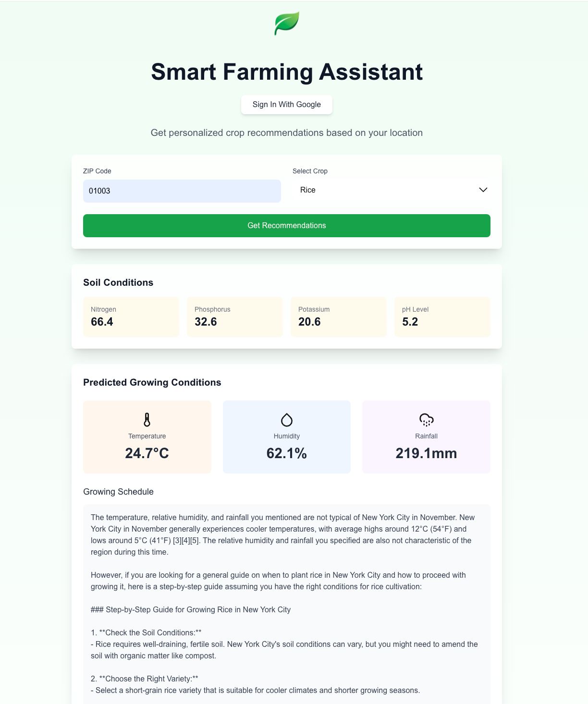Select the pH Level 5.2 card
Image resolution: width=588 pixels, height=704 pixels.
point(442,317)
